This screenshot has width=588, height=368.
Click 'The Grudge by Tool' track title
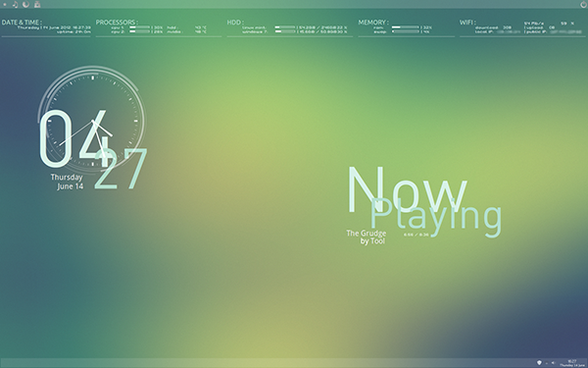(366, 237)
